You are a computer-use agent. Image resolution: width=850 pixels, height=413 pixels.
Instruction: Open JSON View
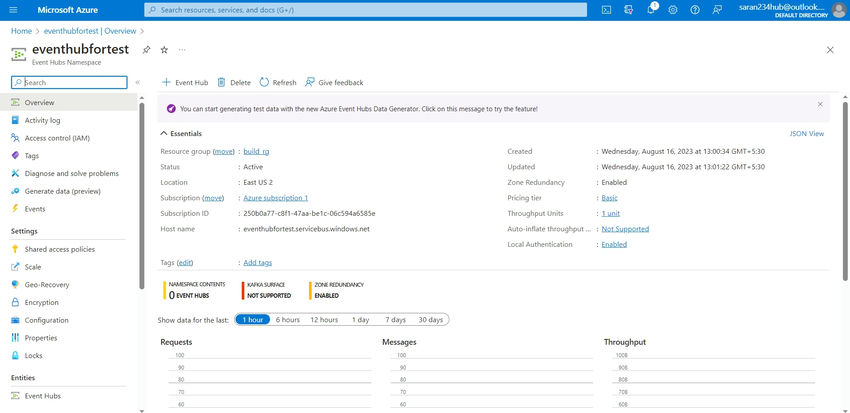tap(807, 133)
